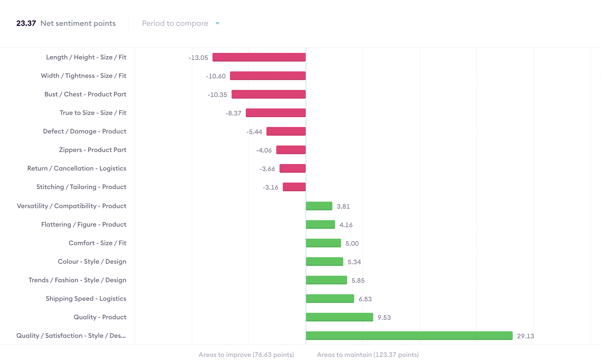Click the teal dropdown caret arrow
Screen dimensions: 601x364
pos(217,23)
